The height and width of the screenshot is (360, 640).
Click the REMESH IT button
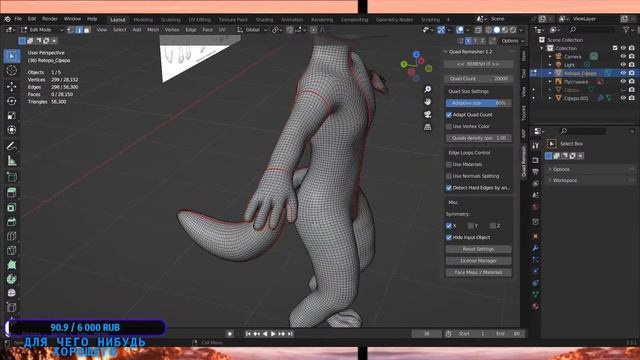coord(478,64)
